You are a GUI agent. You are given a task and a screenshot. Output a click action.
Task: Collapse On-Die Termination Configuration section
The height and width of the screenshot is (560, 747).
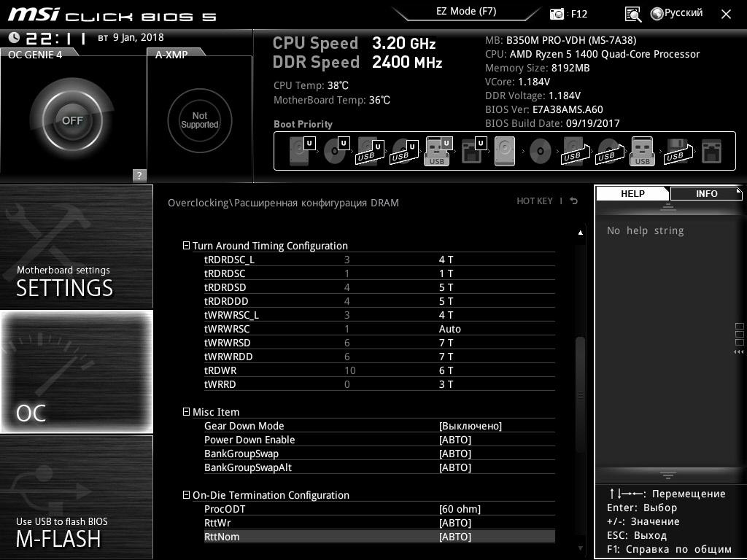186,495
